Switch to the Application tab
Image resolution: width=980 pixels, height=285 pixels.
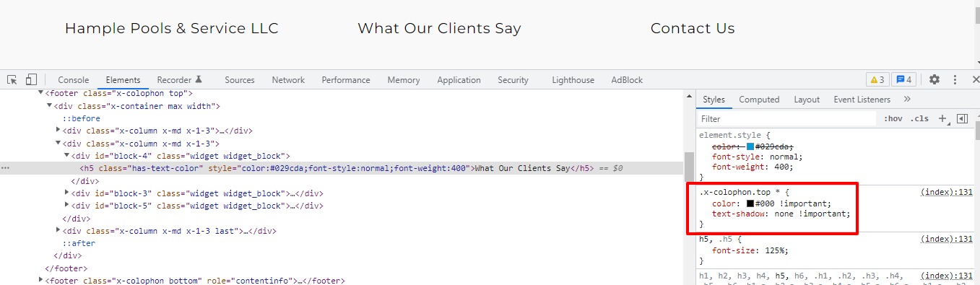click(x=459, y=80)
